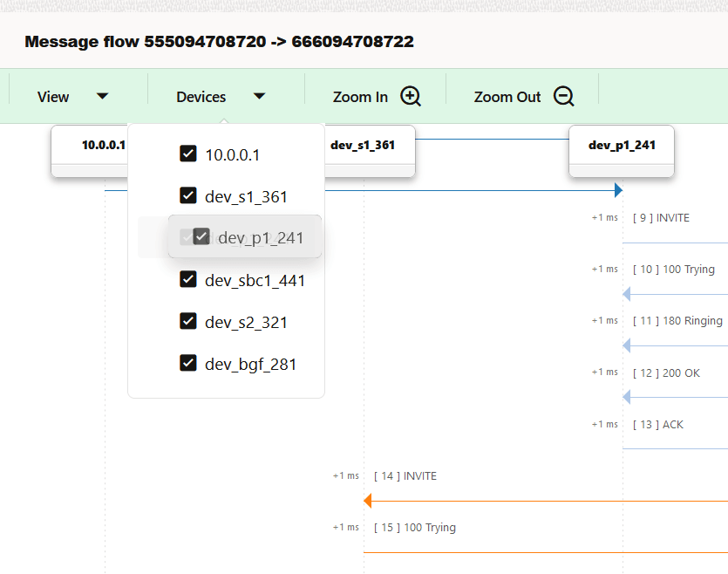Toggle the dev_p1_241 checkbox
The width and height of the screenshot is (728, 574).
click(201, 236)
